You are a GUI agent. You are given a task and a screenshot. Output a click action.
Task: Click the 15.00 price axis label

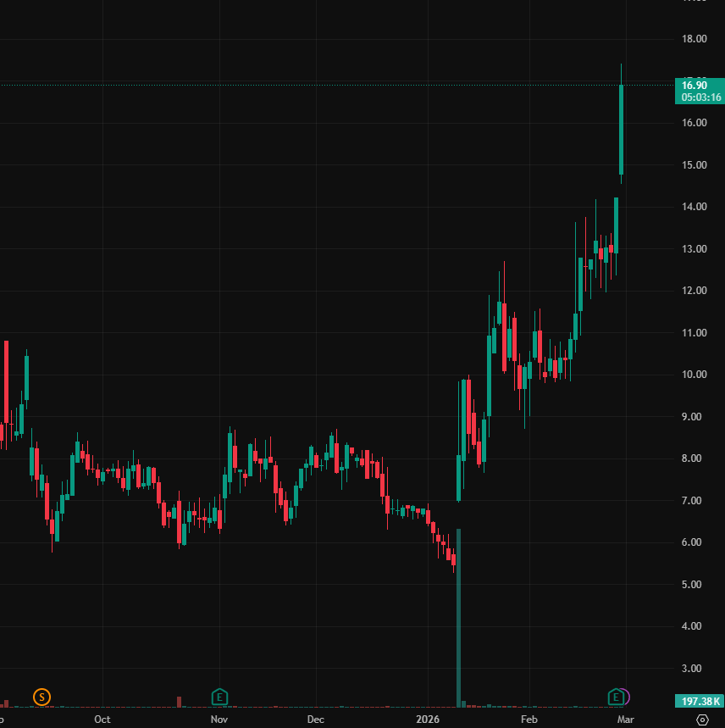pos(694,165)
